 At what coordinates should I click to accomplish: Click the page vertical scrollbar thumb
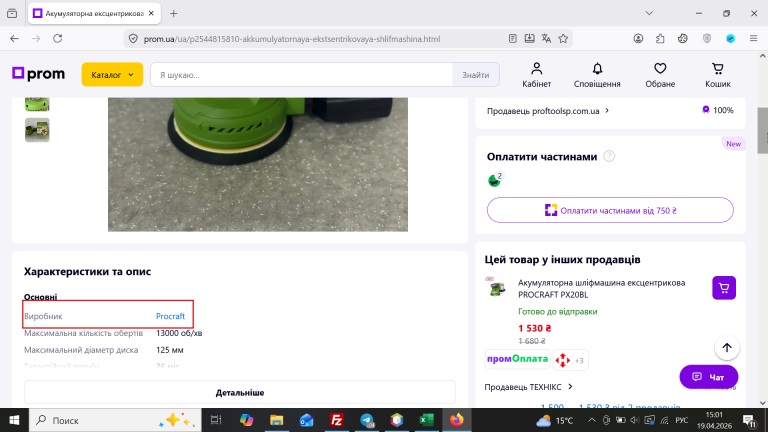tap(763, 131)
